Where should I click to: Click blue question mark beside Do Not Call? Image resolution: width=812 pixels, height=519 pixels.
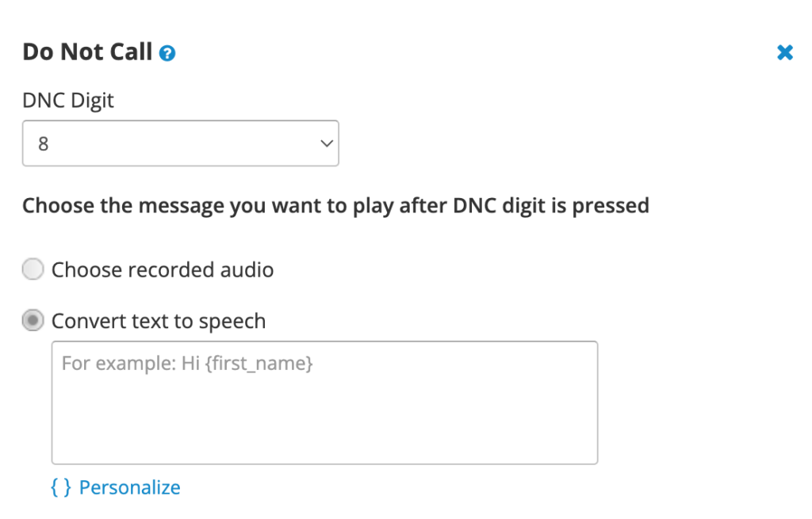point(167,53)
